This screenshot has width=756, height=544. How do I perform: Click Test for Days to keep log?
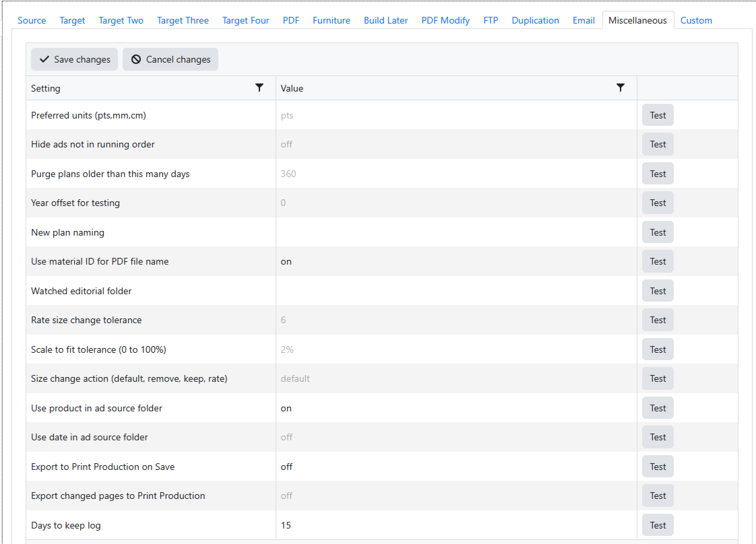point(657,525)
